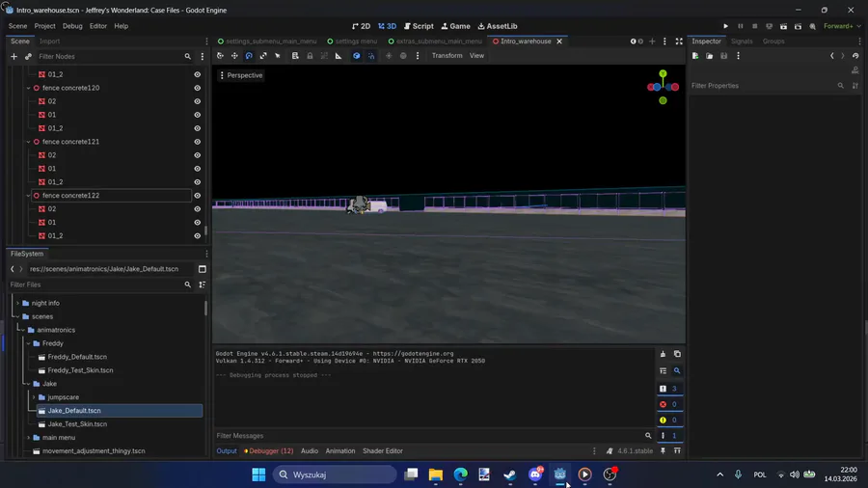Collapse the Jake folder
The height and width of the screenshot is (488, 868).
(x=29, y=384)
